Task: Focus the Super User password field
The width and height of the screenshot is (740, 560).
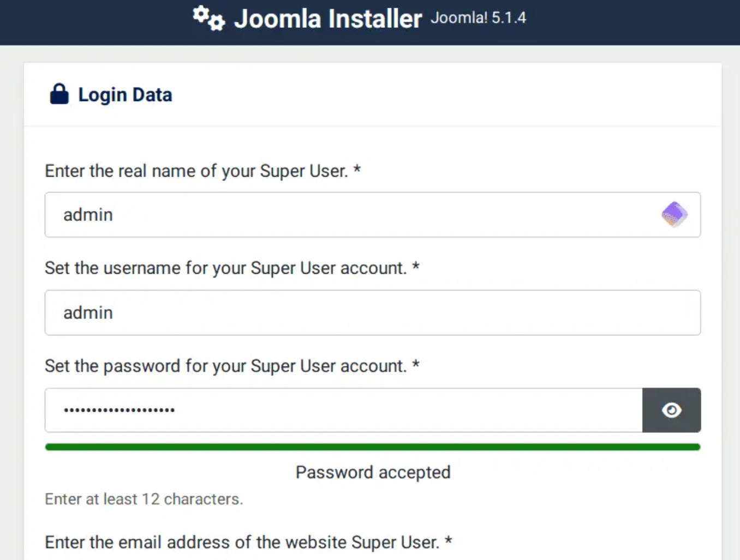Action: pyautogui.click(x=343, y=410)
